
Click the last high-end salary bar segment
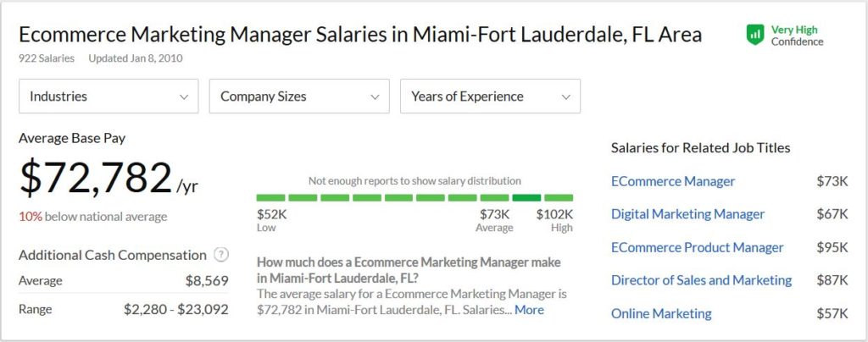pos(559,197)
